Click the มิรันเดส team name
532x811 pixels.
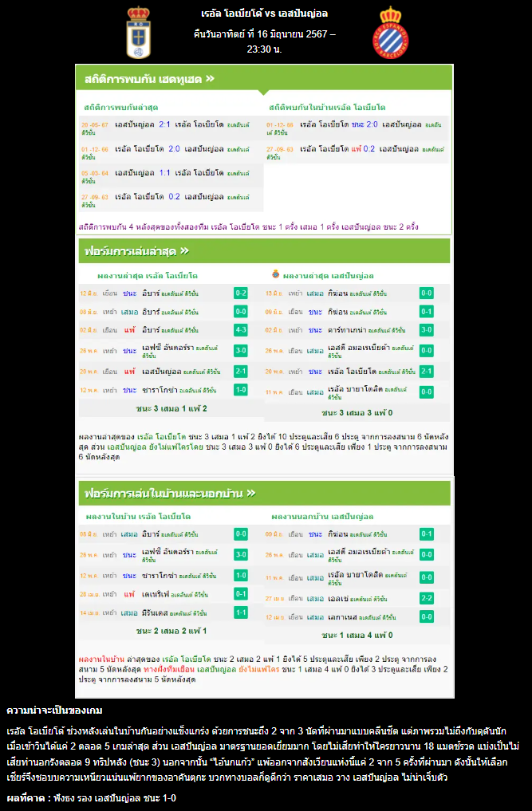pyautogui.click(x=156, y=613)
